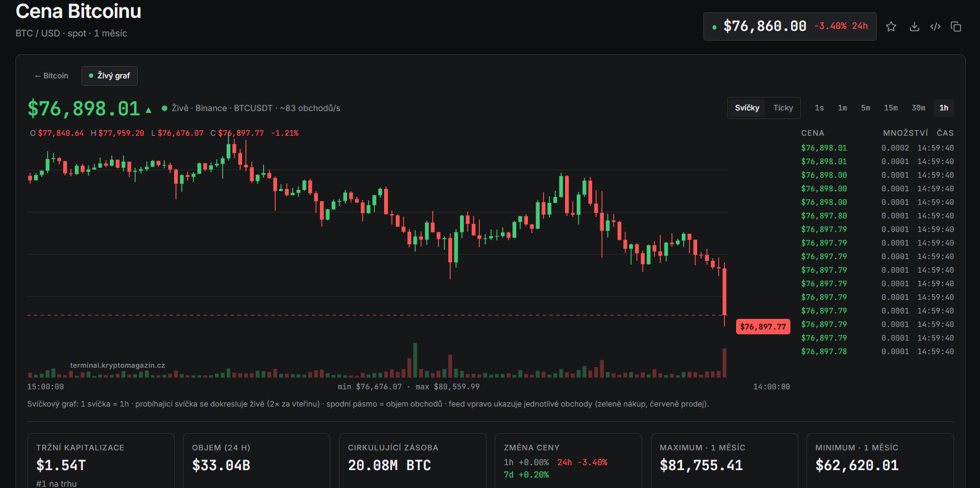Click the Objem (24 h) $33.04B value
Viewport: 980px width, 488px height.
point(221,466)
